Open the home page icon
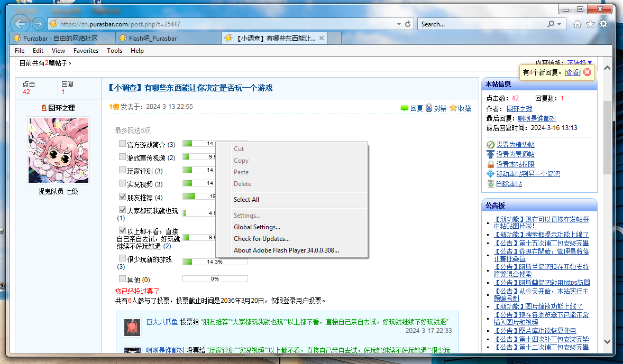 click(578, 24)
